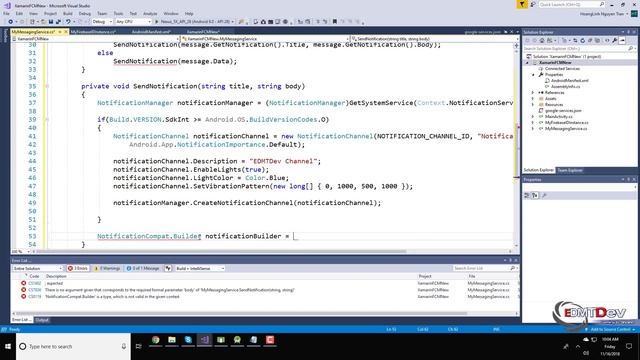This screenshot has width=640, height=360.
Task: Open the Debug configuration dropdown
Action: (x=102, y=22)
